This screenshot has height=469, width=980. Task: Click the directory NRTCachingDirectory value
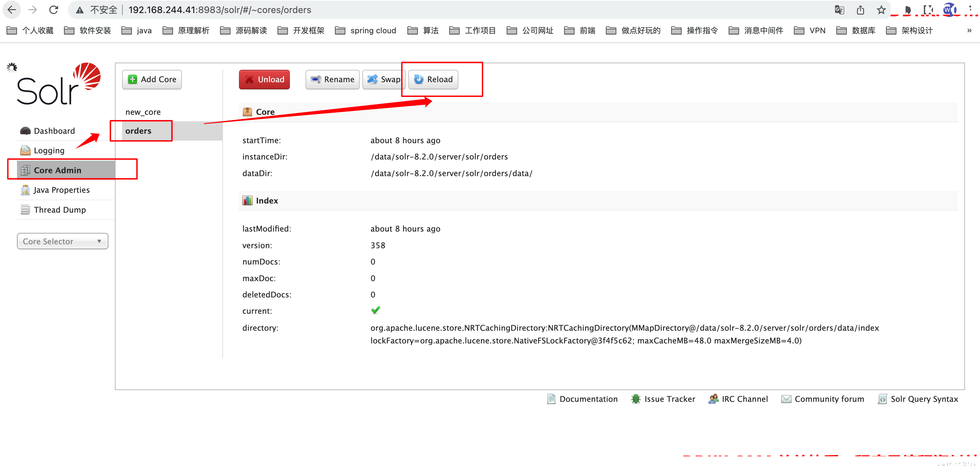(x=624, y=334)
